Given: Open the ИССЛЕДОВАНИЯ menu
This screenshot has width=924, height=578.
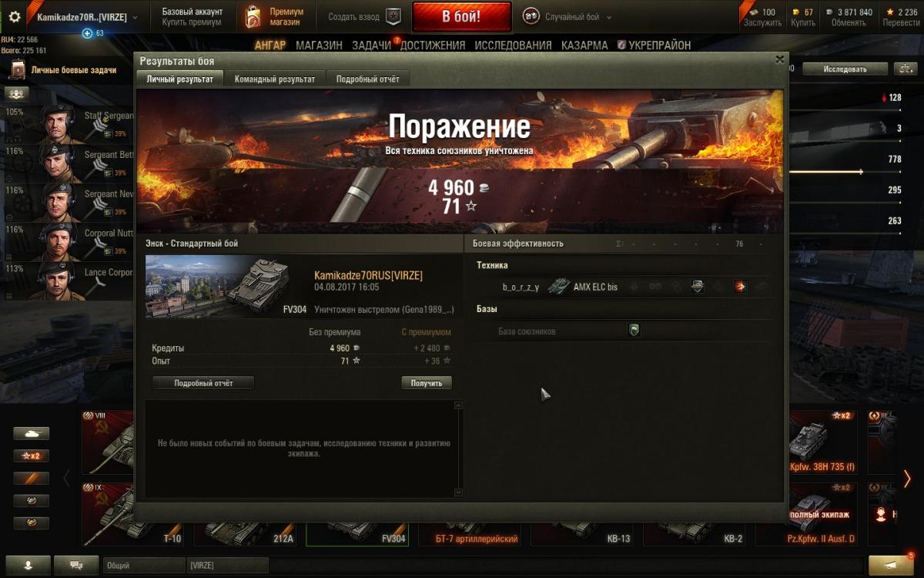Looking at the screenshot, I should point(513,45).
